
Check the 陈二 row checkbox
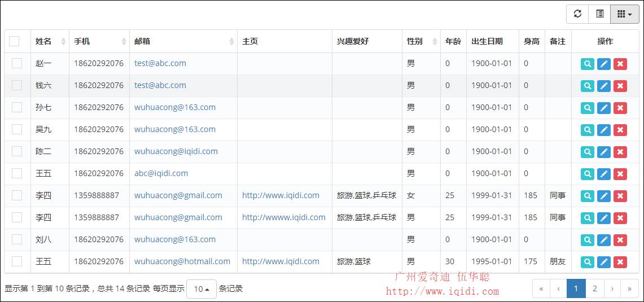tap(17, 151)
